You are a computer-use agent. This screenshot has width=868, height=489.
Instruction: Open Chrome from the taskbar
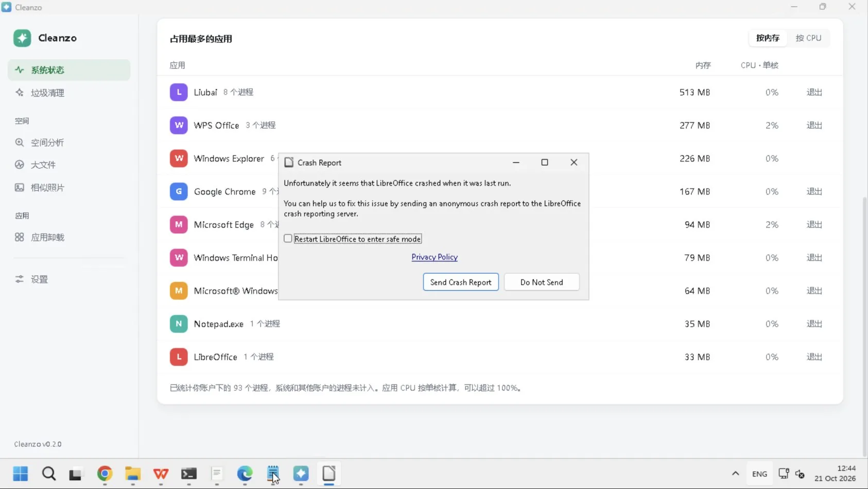pyautogui.click(x=105, y=474)
